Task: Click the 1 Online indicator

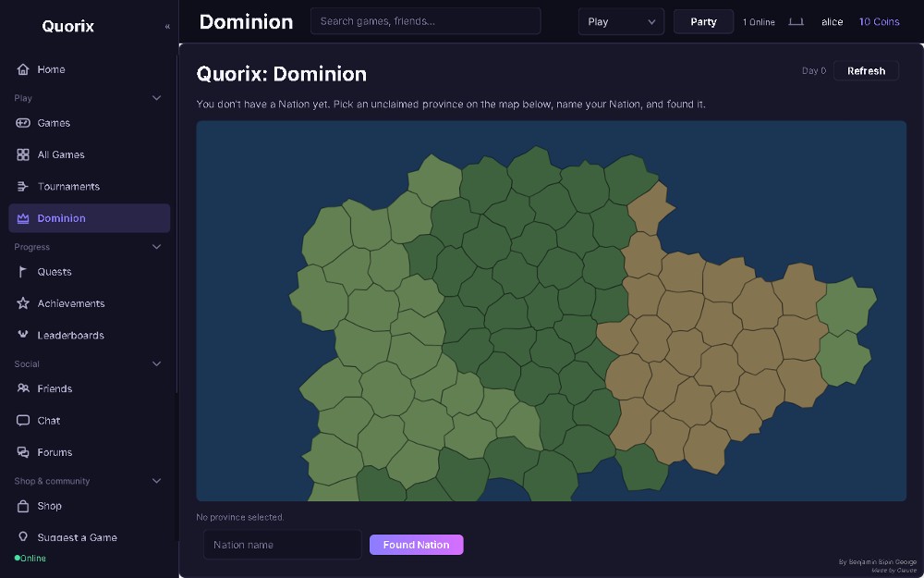Action: (x=759, y=22)
